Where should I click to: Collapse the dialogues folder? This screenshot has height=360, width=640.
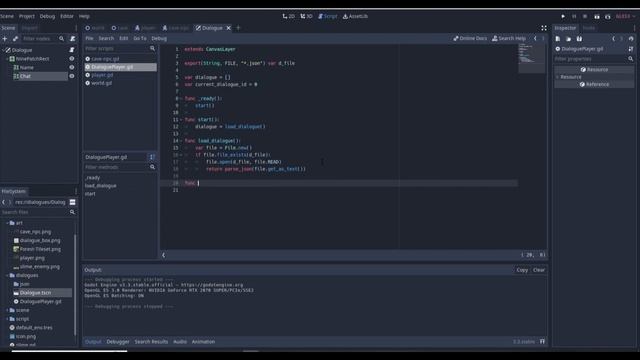pyautogui.click(x=7, y=276)
